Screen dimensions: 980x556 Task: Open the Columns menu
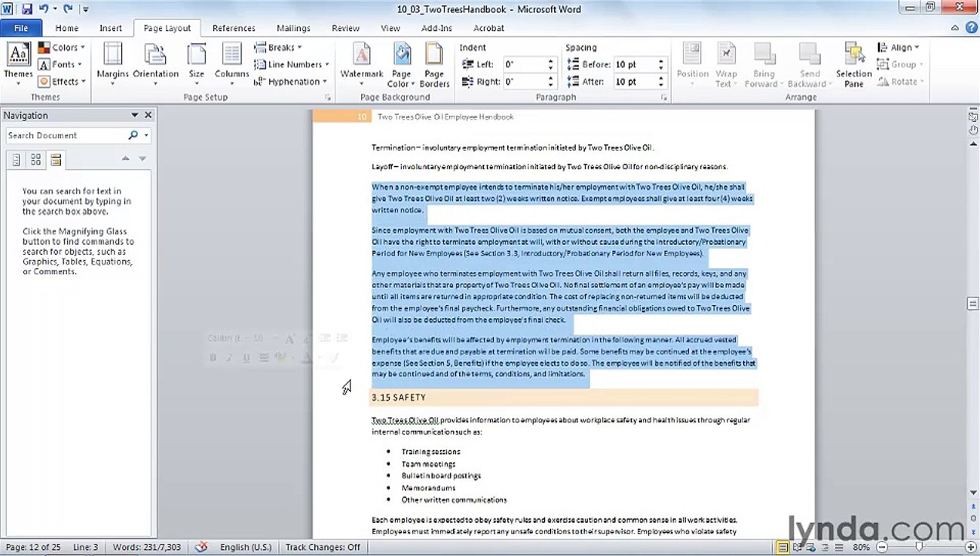click(x=231, y=63)
